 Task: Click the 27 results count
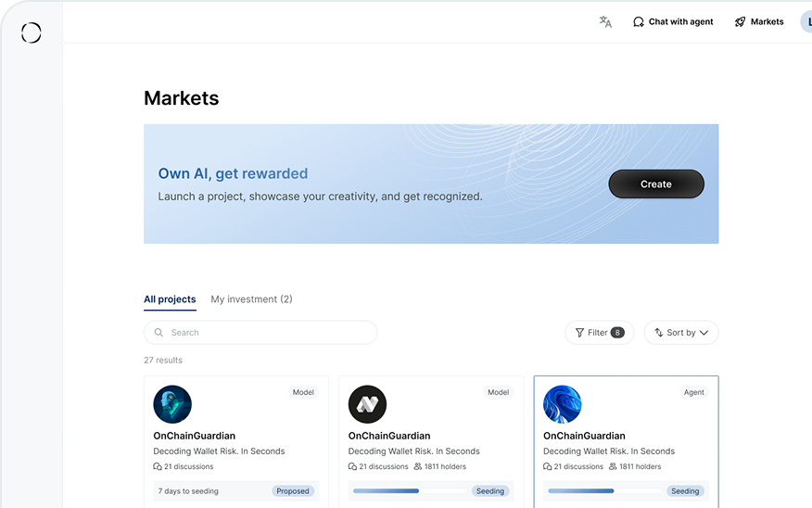click(x=163, y=360)
